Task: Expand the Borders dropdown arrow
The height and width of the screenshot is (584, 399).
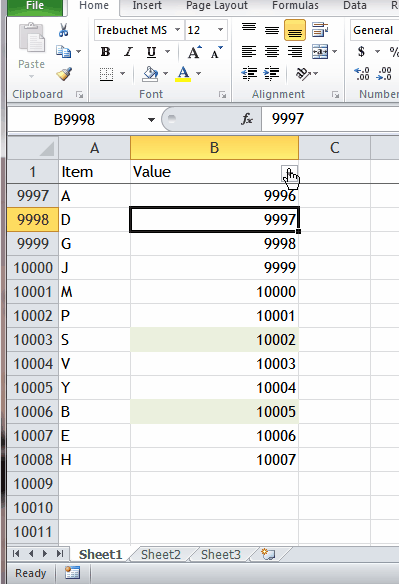Action: coord(122,74)
